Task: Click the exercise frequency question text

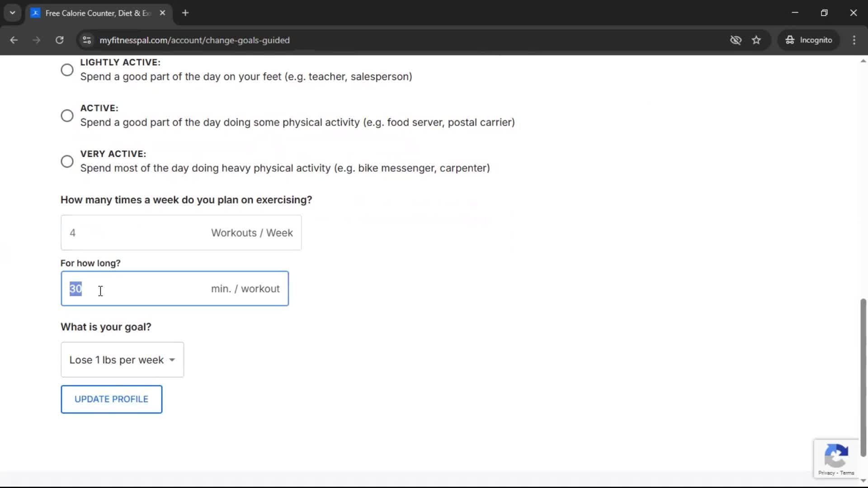Action: coord(186,200)
